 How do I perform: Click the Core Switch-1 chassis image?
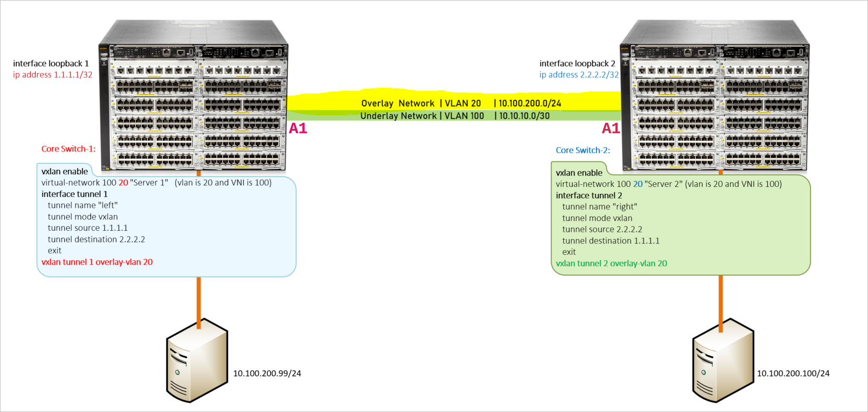193,95
